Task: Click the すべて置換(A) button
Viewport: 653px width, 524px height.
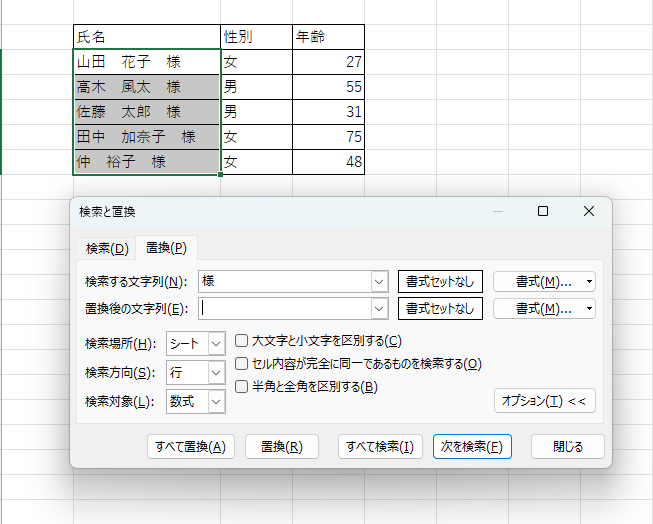Action: click(x=190, y=446)
